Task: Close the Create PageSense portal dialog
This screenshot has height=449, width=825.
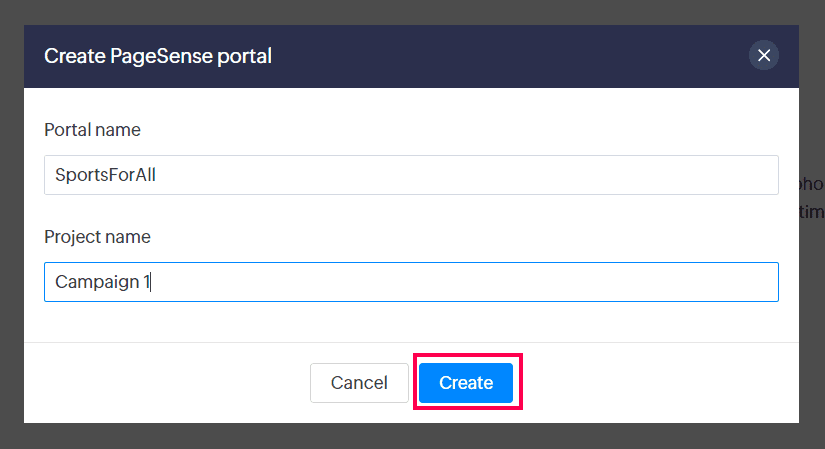Action: point(764,56)
